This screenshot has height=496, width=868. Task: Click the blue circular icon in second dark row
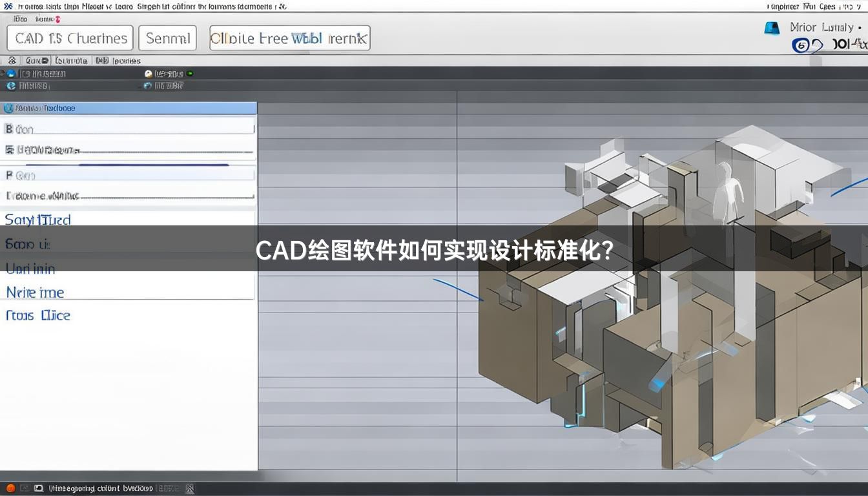tap(10, 85)
